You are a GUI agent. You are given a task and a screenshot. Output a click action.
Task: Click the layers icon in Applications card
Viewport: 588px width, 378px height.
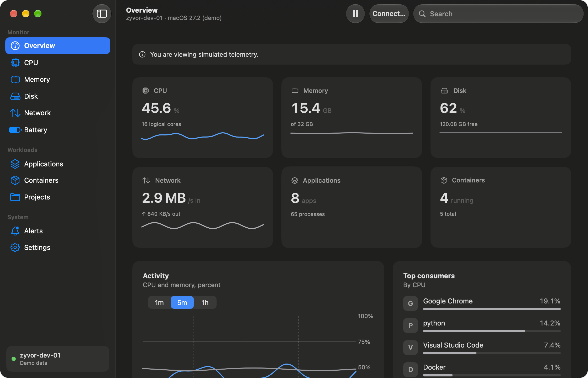tap(295, 180)
